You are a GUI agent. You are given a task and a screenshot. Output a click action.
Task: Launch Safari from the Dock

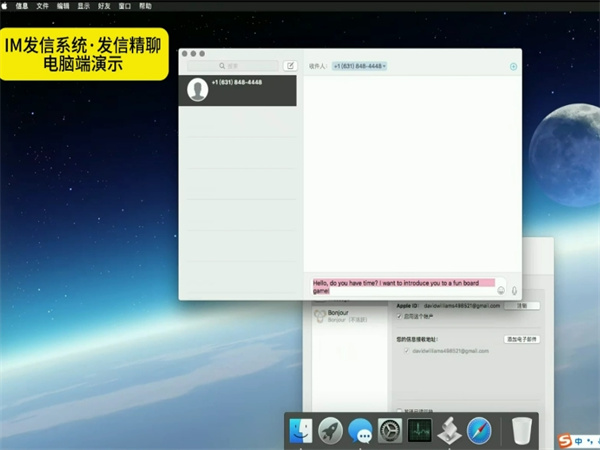(479, 431)
